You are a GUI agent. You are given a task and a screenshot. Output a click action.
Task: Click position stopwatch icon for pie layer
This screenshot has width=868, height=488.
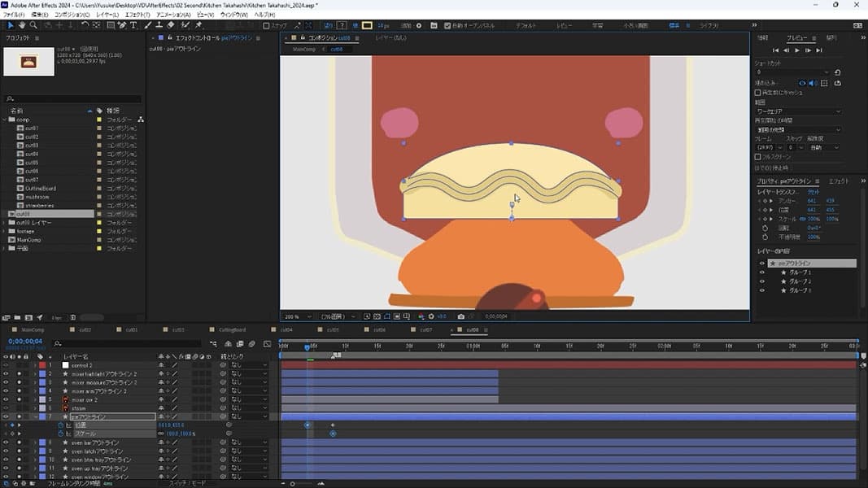click(60, 425)
